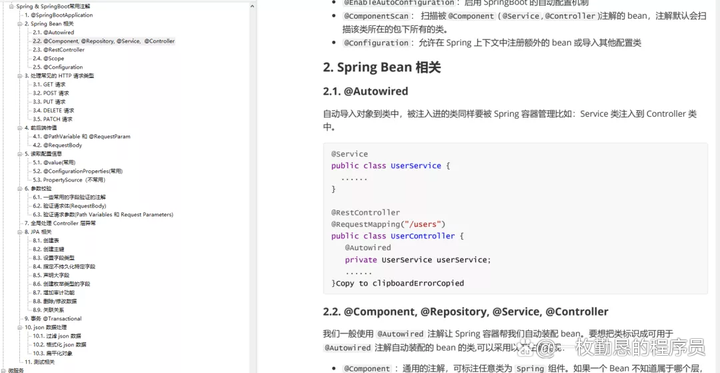Open outline item '1. @SpringBootApplication'
720x373 pixels.
click(x=58, y=15)
